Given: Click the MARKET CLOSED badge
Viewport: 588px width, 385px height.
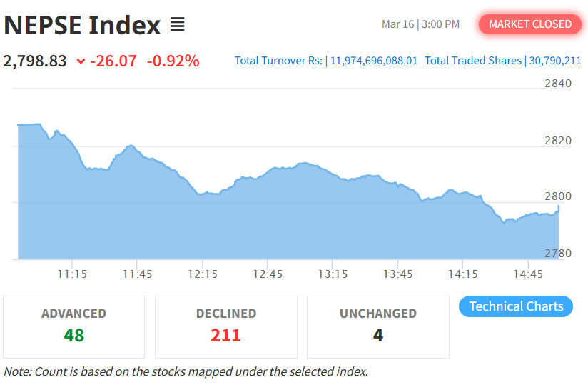Looking at the screenshot, I should (530, 24).
